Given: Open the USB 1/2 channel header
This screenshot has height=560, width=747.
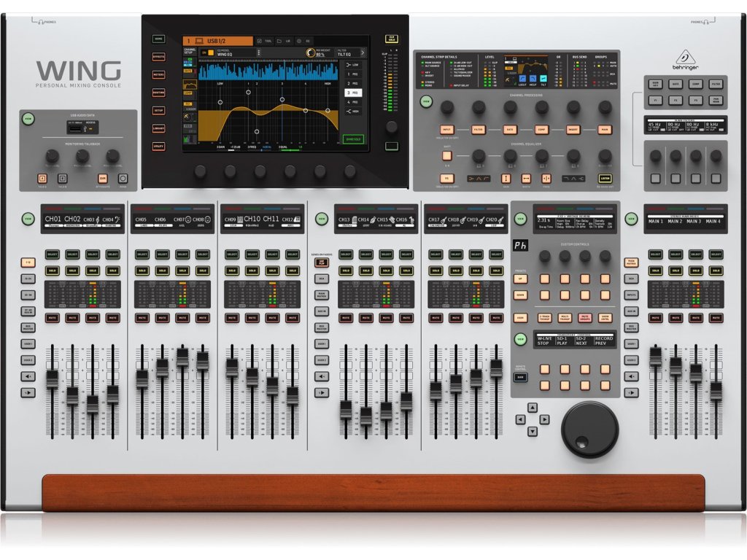Looking at the screenshot, I should pyautogui.click(x=217, y=42).
